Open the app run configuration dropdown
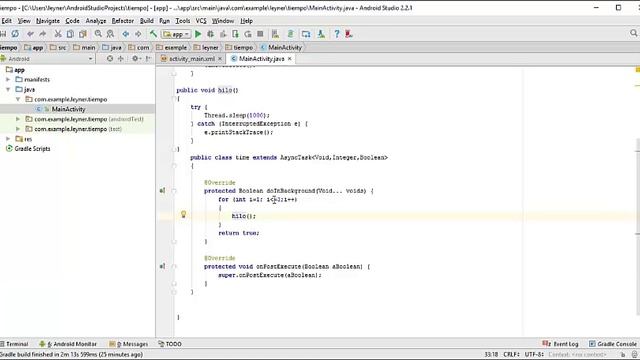The image size is (640, 360). (x=176, y=34)
